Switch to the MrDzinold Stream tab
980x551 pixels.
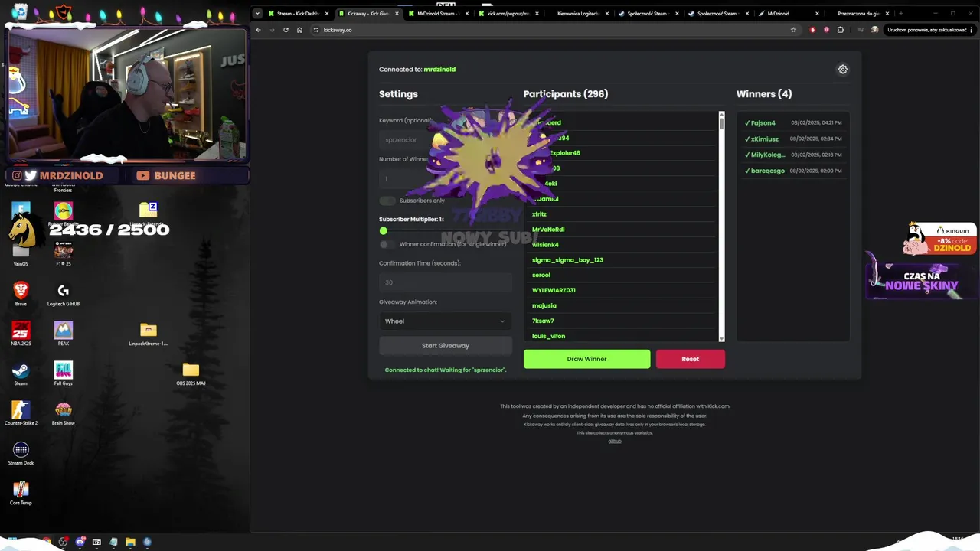[x=439, y=13]
